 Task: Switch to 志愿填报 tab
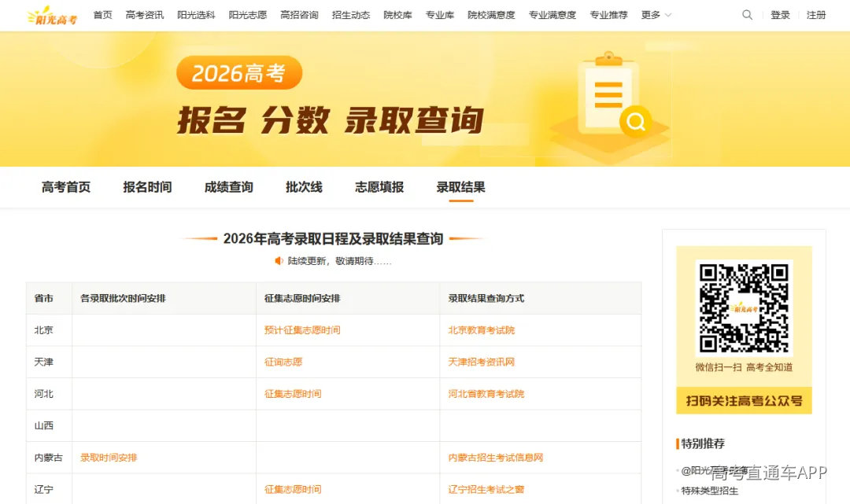pyautogui.click(x=379, y=187)
